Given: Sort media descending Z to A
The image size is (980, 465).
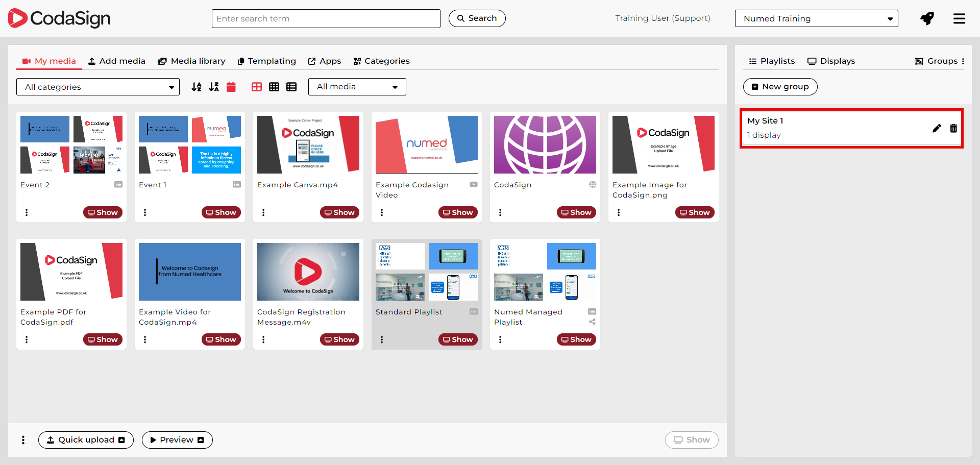Looking at the screenshot, I should click(214, 87).
